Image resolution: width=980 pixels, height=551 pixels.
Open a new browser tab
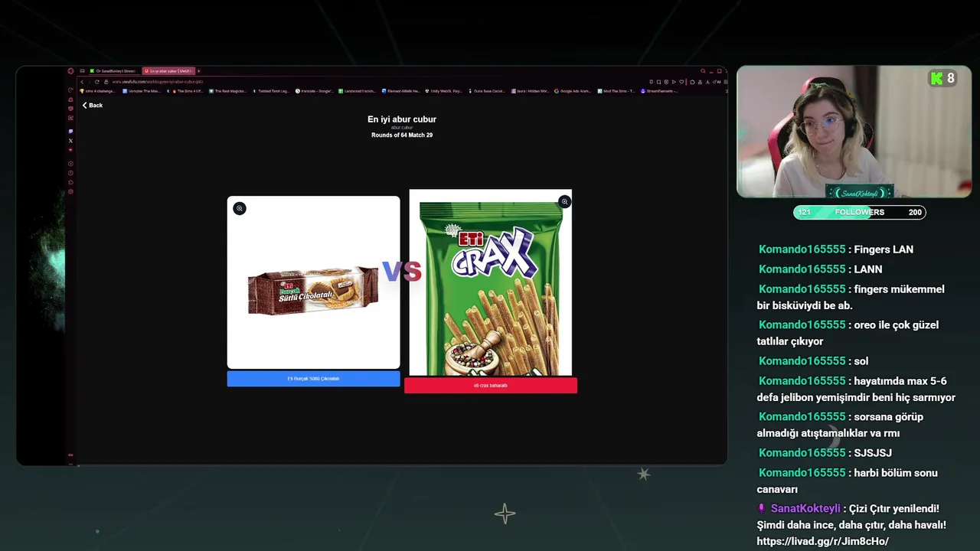tap(199, 71)
